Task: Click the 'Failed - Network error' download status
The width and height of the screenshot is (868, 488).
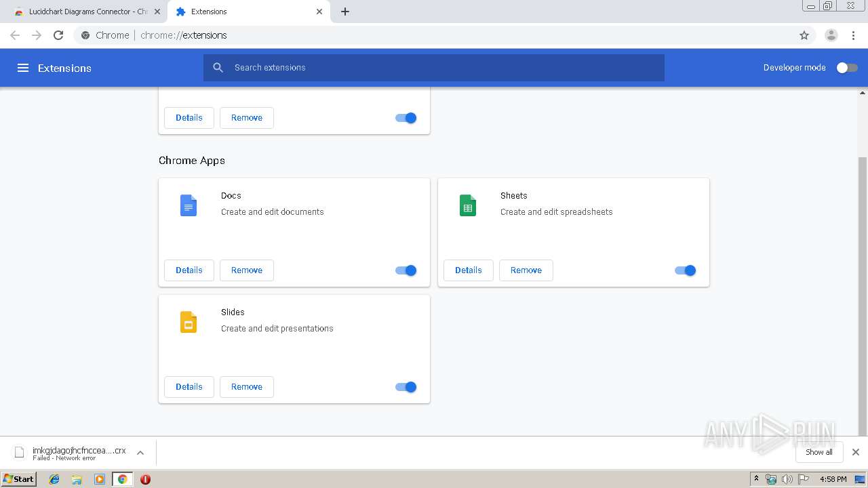Action: point(64,458)
